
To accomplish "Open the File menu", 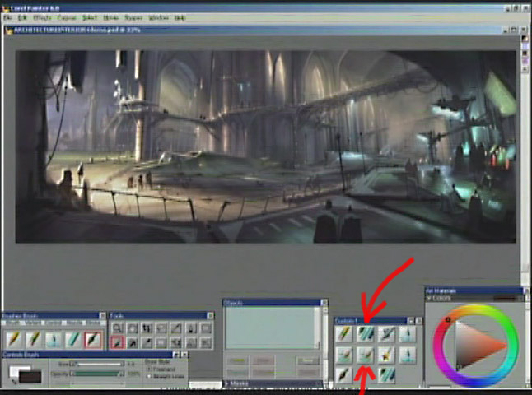I will click(x=7, y=17).
